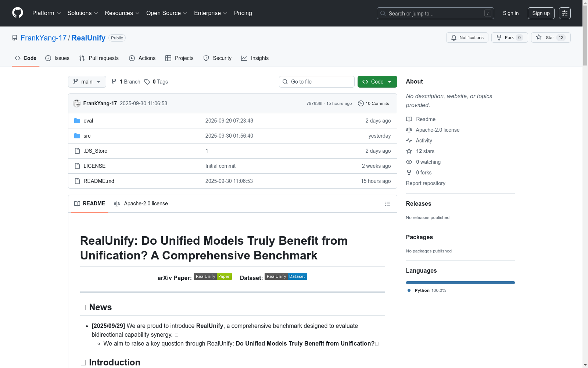This screenshot has width=588, height=368.
Task: Click the Pricing link
Action: 243,13
